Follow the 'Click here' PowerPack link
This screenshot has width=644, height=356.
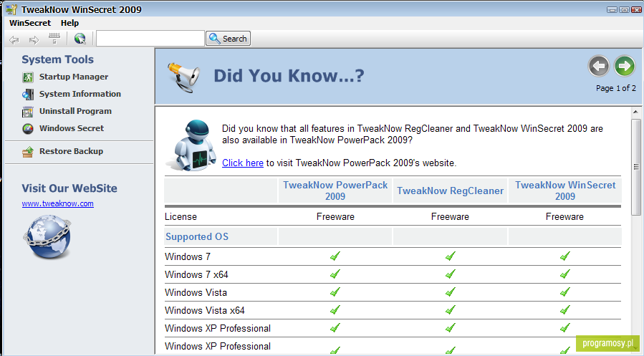tap(243, 163)
